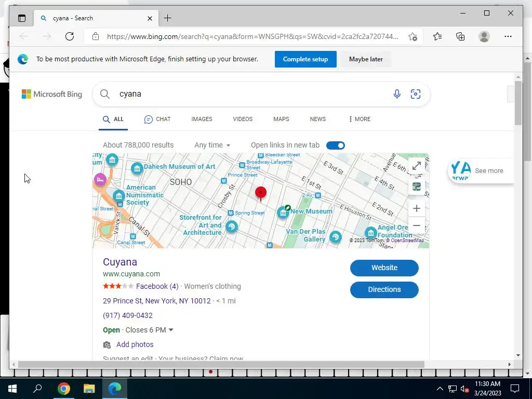The width and height of the screenshot is (532, 399).
Task: Open Edge Settings and more menu
Action: [x=508, y=36]
